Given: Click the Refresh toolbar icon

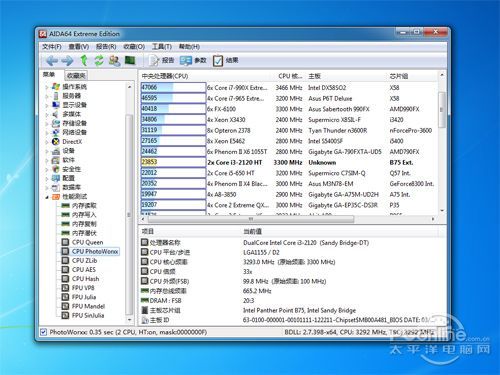Looking at the screenshot, I should [x=99, y=61].
